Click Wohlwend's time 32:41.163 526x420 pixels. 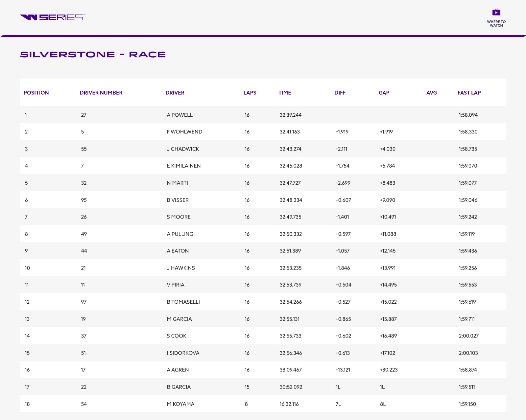pyautogui.click(x=290, y=132)
